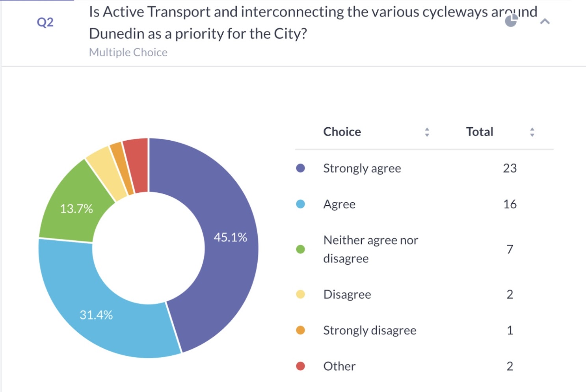This screenshot has width=586, height=392.
Task: Click the blue Agree legend dot
Action: pos(300,204)
